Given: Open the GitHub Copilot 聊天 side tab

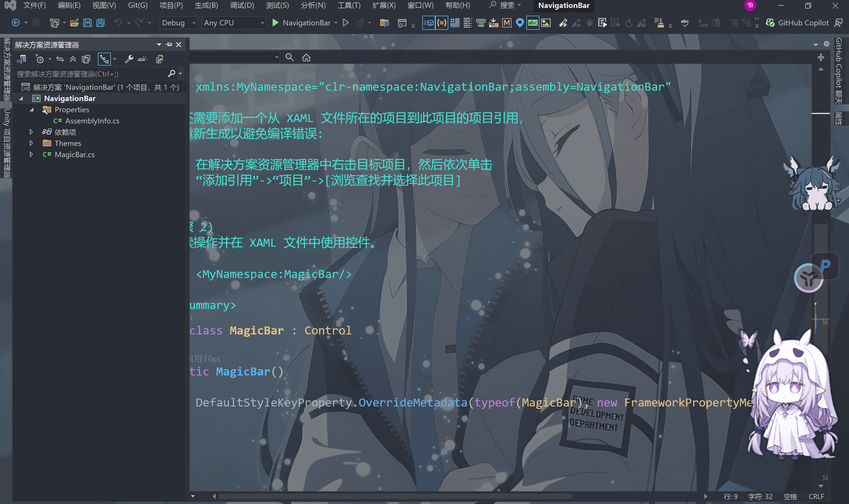Looking at the screenshot, I should pos(838,71).
